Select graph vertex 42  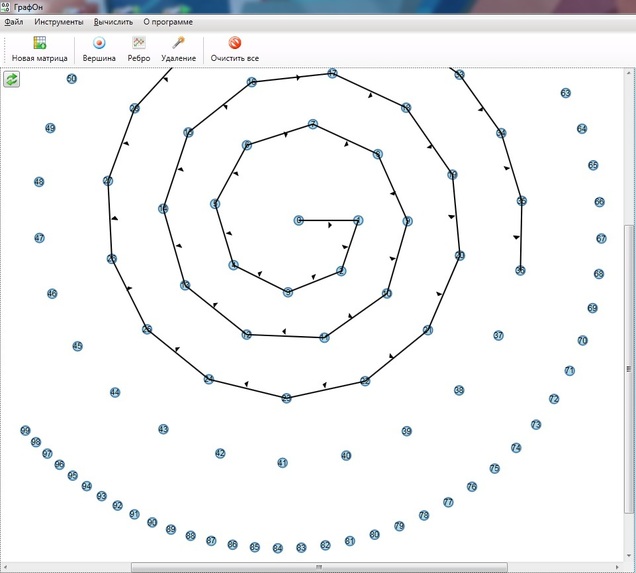(220, 453)
